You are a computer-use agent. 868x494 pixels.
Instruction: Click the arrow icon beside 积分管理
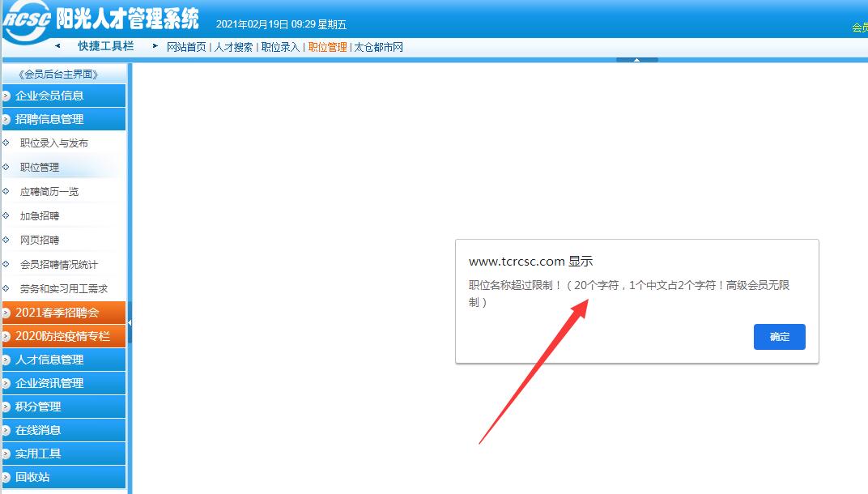[x=8, y=406]
